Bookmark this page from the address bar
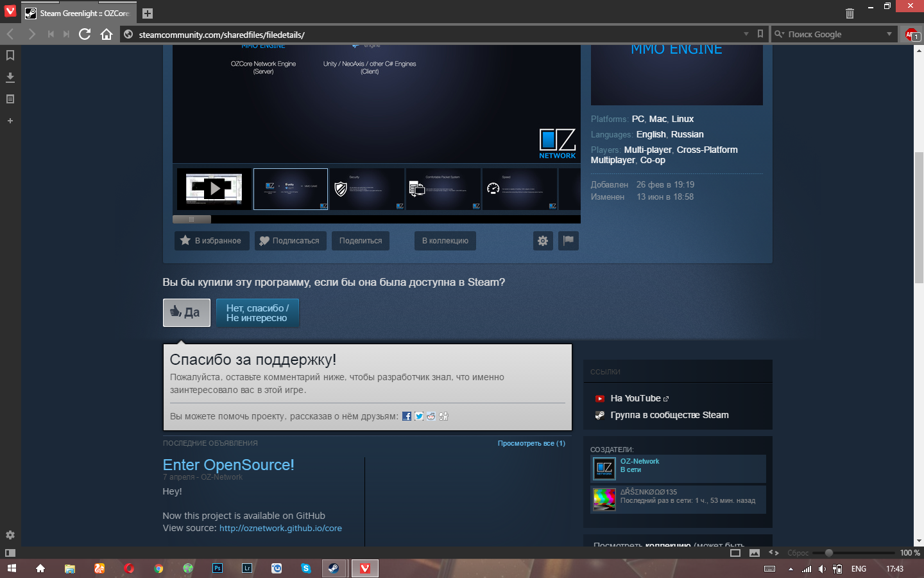Viewport: 924px width, 578px height. [x=760, y=34]
